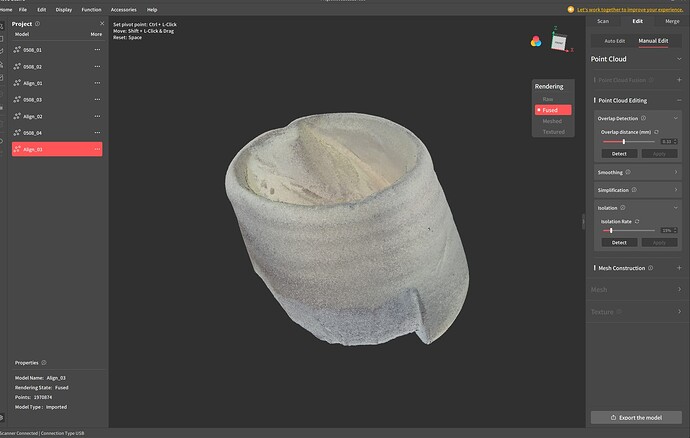
Task: Collapse the Isolation section chevron
Action: coord(676,208)
